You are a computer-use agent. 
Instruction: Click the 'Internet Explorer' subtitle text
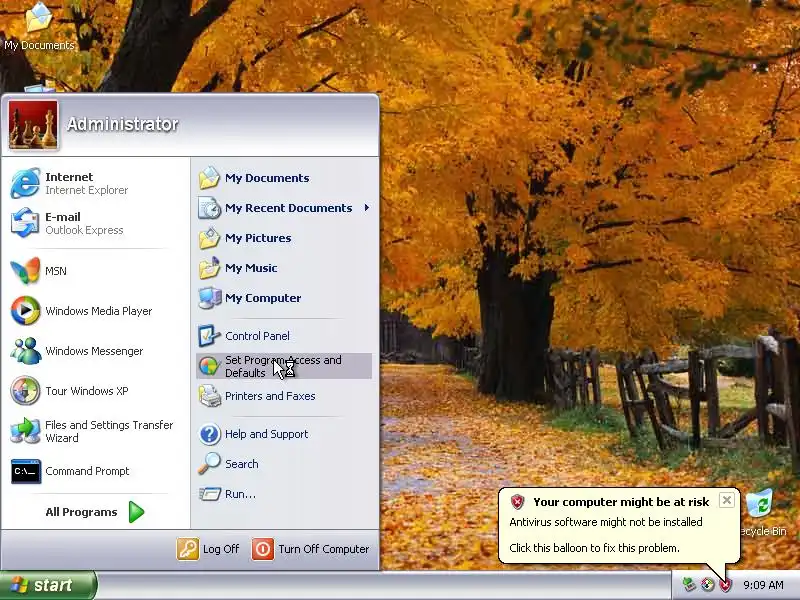click(87, 190)
